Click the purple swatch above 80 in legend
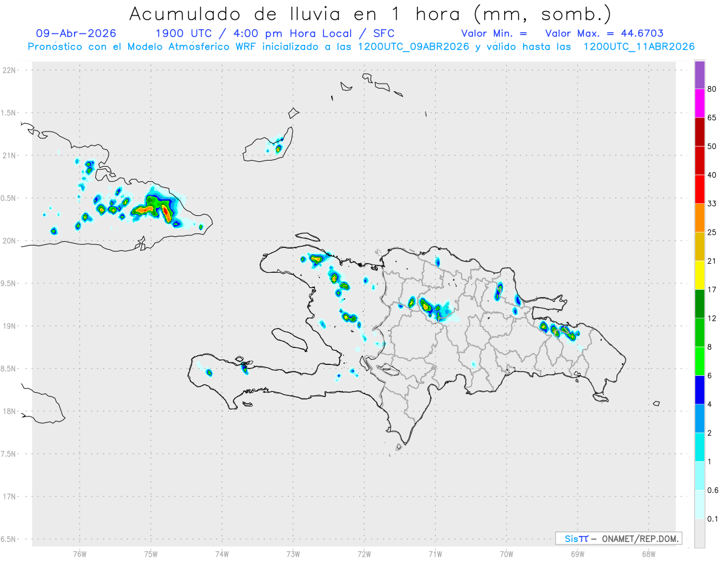Image resolution: width=728 pixels, height=562 pixels. 699,75
